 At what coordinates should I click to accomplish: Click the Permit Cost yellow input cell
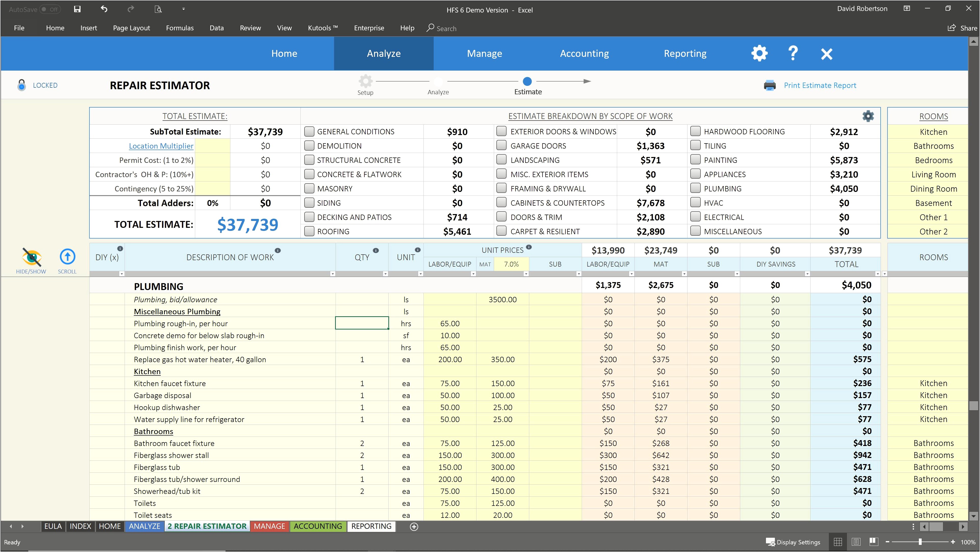click(213, 160)
